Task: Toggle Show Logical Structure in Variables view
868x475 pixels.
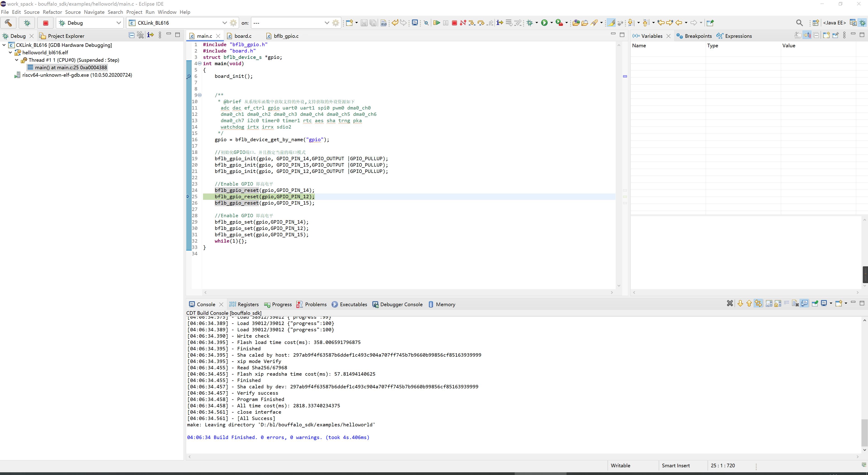Action: point(807,35)
